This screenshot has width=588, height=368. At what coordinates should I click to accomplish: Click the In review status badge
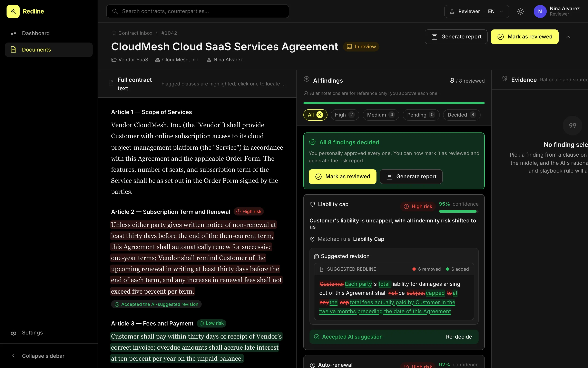click(361, 46)
